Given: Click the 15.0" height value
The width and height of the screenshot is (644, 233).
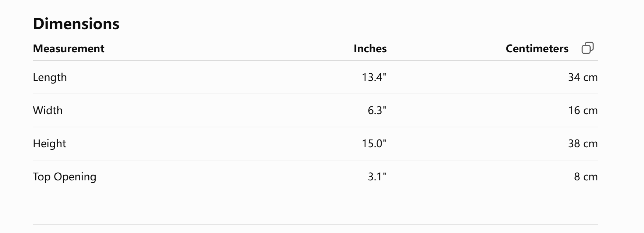Looking at the screenshot, I should (x=374, y=144).
